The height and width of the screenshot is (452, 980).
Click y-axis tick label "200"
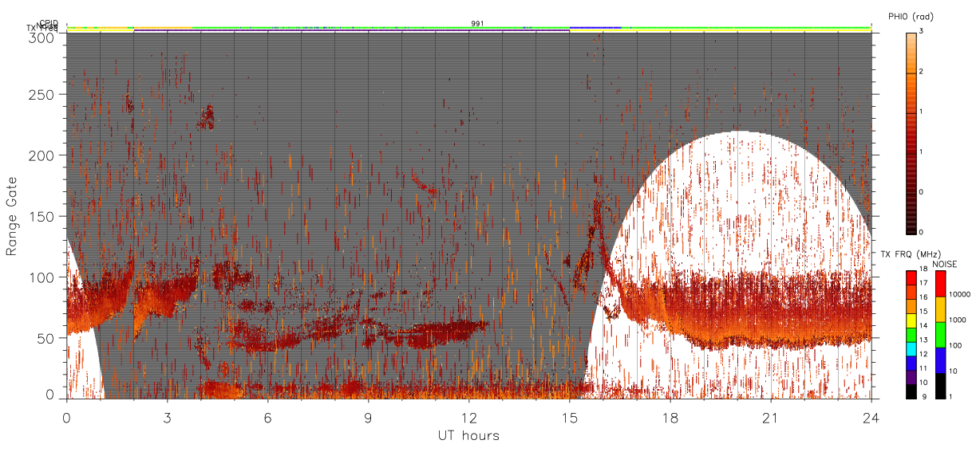[42, 155]
